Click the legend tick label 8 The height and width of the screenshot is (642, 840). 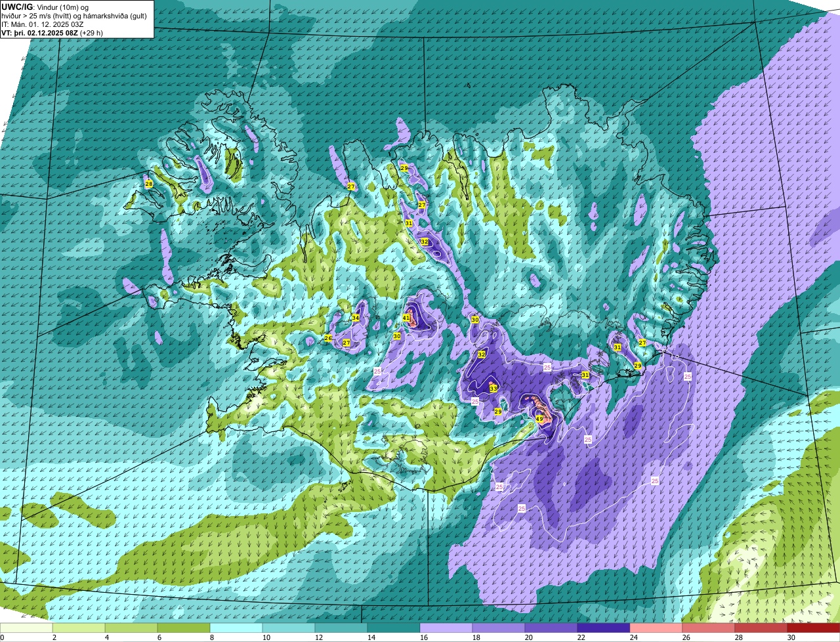(212, 637)
